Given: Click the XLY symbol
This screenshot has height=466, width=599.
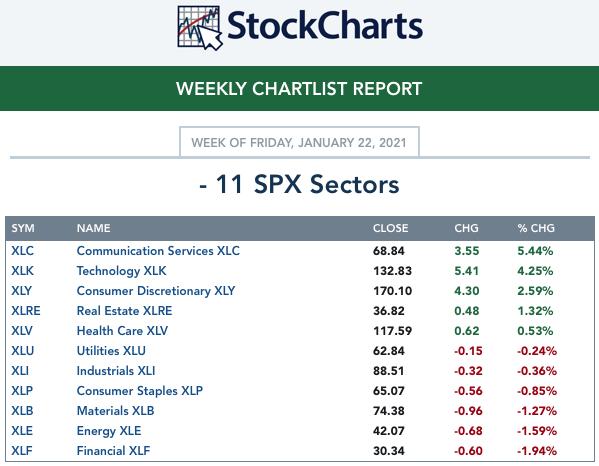Looking at the screenshot, I should pyautogui.click(x=21, y=291).
